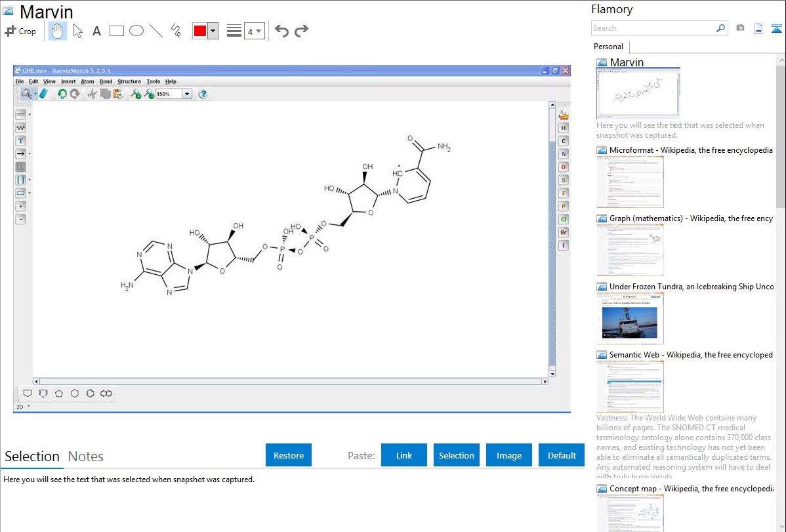Image resolution: width=786 pixels, height=532 pixels.
Task: Select the straight line tool
Action: 156,31
